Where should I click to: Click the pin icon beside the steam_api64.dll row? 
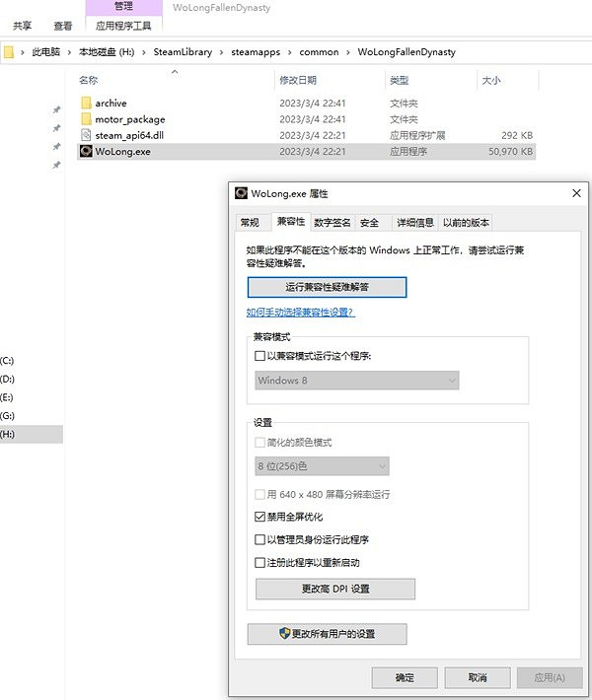pyautogui.click(x=57, y=147)
